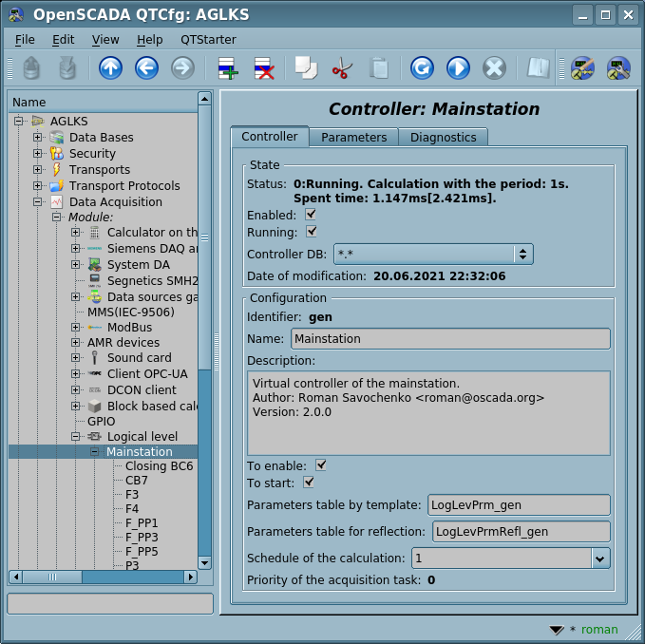The image size is (645, 644).
Task: Paste the item using the clipboard icon
Action: click(378, 67)
